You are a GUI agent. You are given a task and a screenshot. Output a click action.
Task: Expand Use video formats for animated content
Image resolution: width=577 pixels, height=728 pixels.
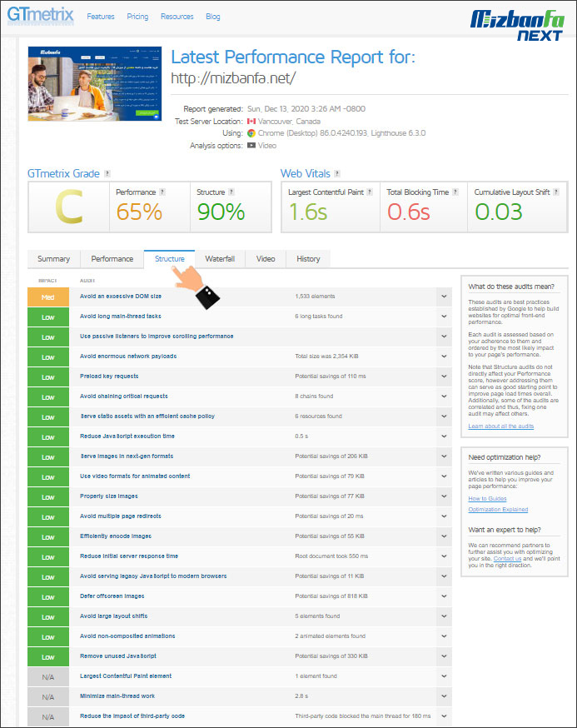click(x=444, y=476)
